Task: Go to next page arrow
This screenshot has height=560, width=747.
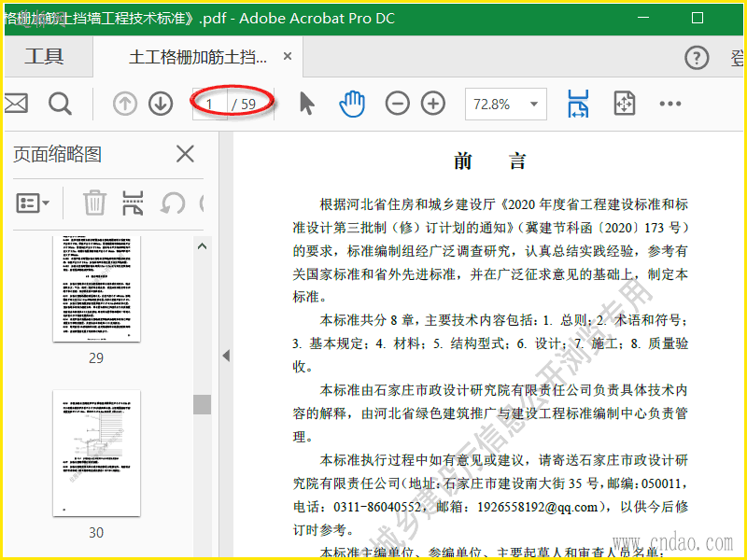Action: [161, 104]
